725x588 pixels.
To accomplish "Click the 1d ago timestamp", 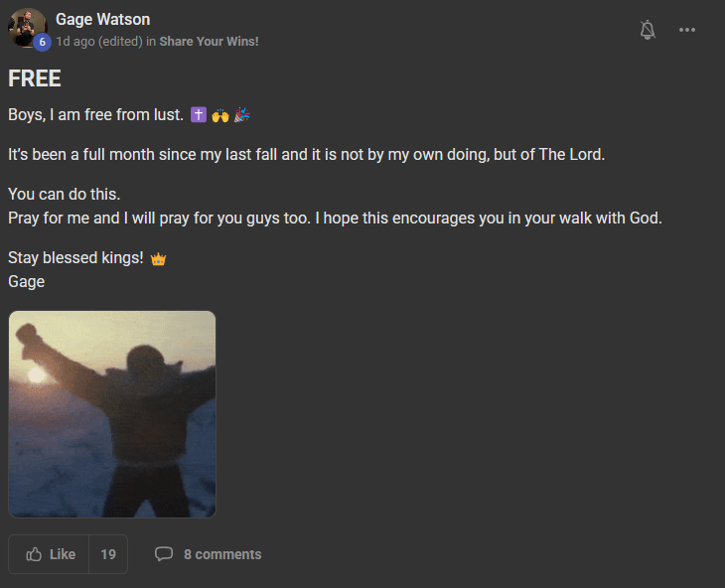I will pyautogui.click(x=75, y=42).
